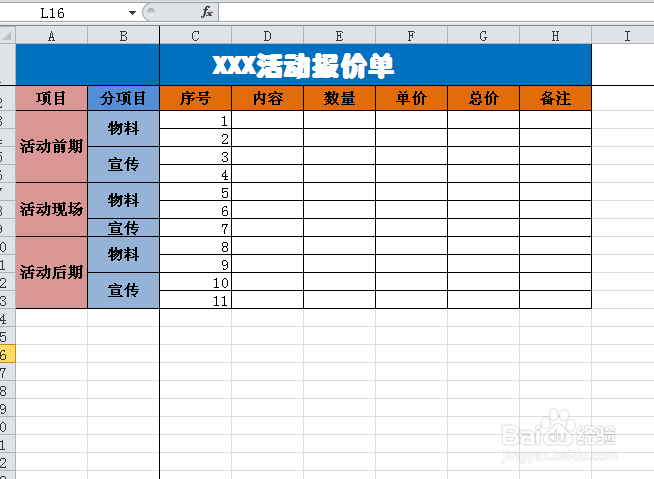Click the cell with sequence number 4

click(x=196, y=174)
